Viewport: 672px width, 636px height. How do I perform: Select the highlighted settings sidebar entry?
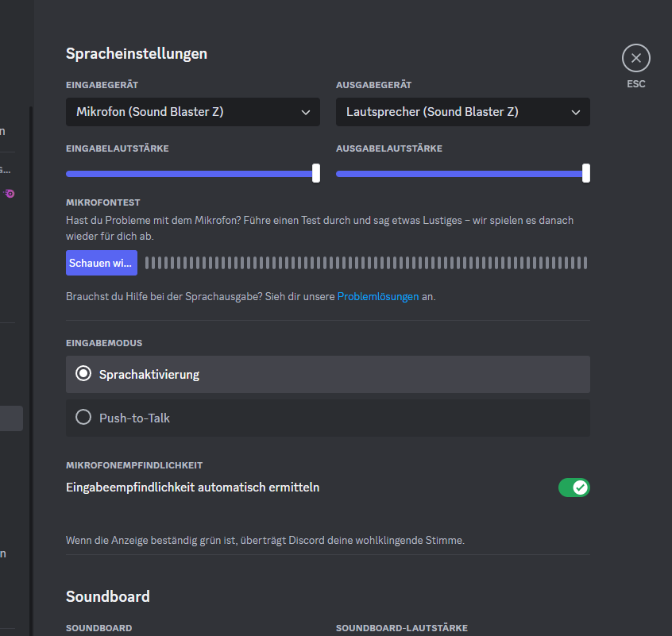11,418
